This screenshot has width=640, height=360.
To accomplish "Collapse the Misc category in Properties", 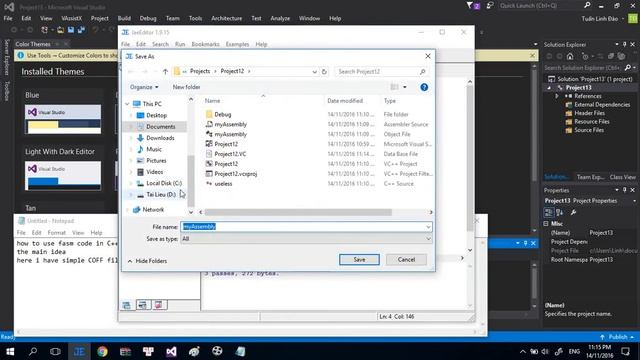I will pyautogui.click(x=546, y=224).
